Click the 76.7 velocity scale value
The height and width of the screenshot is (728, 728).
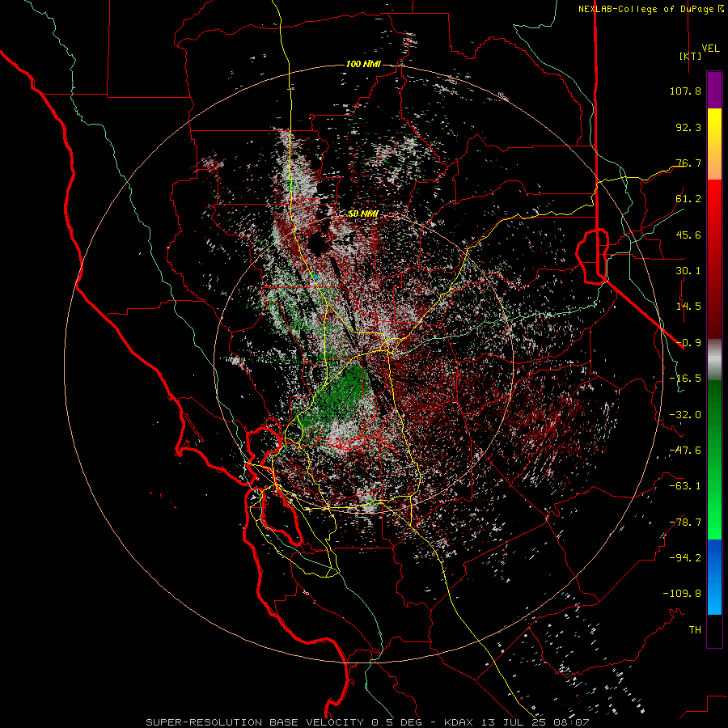pos(688,163)
